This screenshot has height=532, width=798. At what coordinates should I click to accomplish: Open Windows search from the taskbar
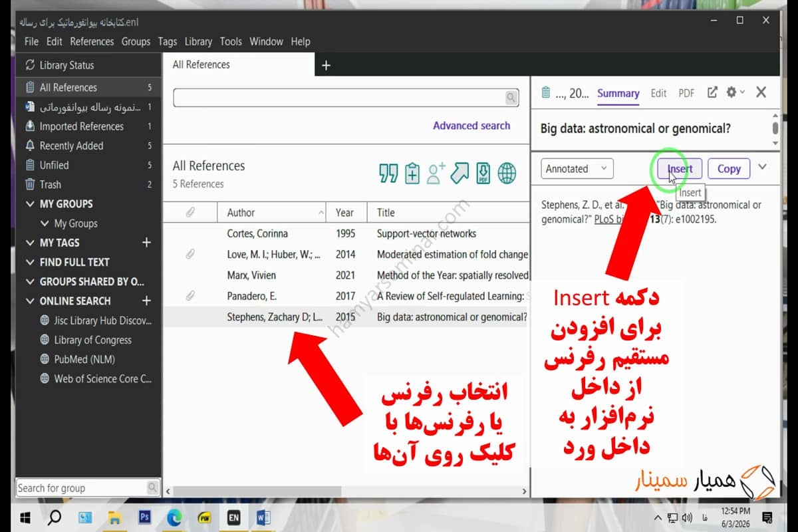[55, 517]
